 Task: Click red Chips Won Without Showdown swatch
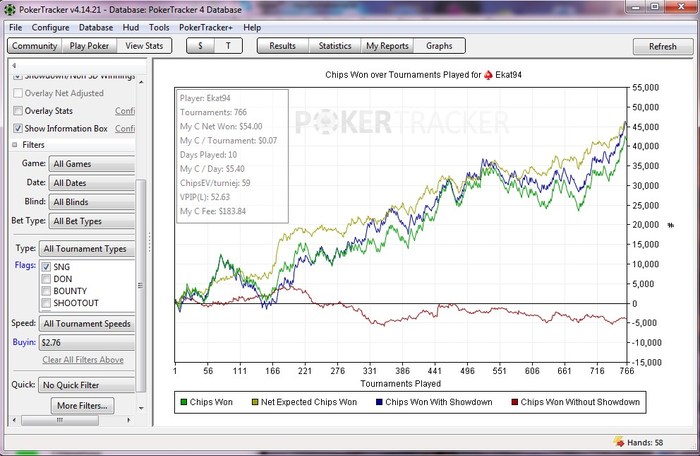tap(514, 402)
